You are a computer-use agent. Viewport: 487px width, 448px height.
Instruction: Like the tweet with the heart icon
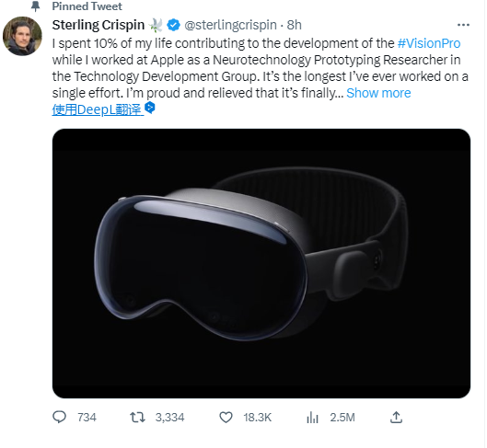click(226, 418)
